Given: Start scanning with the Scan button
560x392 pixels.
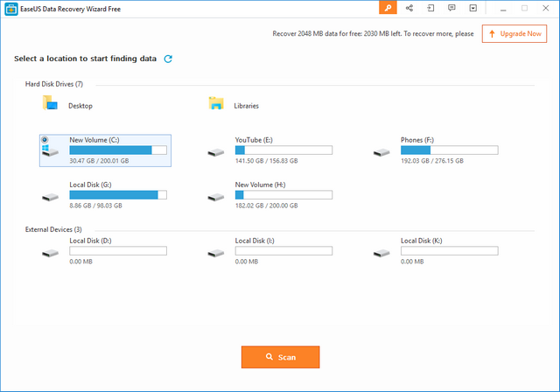Looking at the screenshot, I should (280, 357).
